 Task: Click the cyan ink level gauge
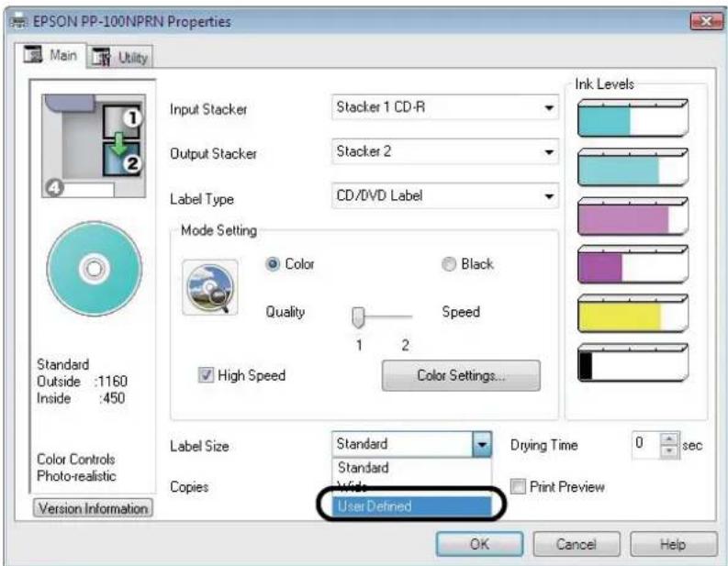pyautogui.click(x=633, y=118)
